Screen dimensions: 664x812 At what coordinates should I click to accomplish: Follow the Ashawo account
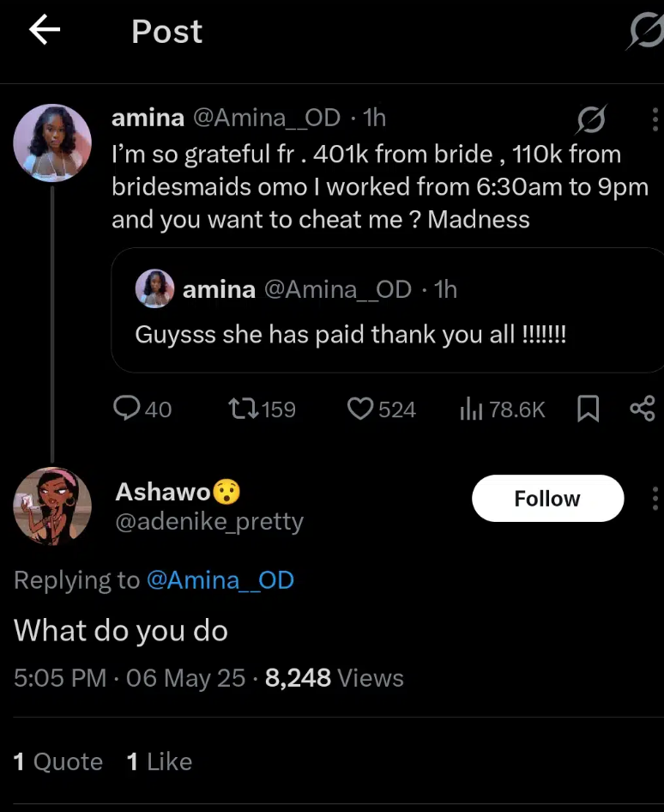tap(547, 499)
